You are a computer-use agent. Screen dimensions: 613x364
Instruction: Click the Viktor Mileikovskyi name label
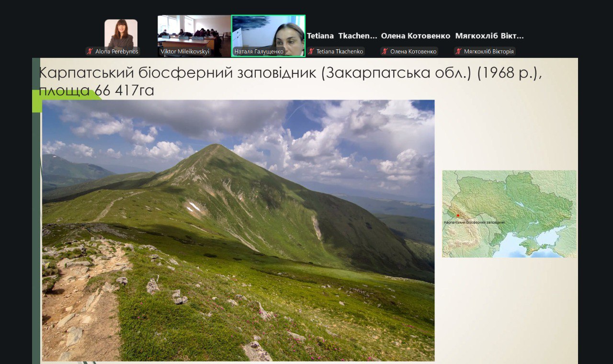point(185,51)
